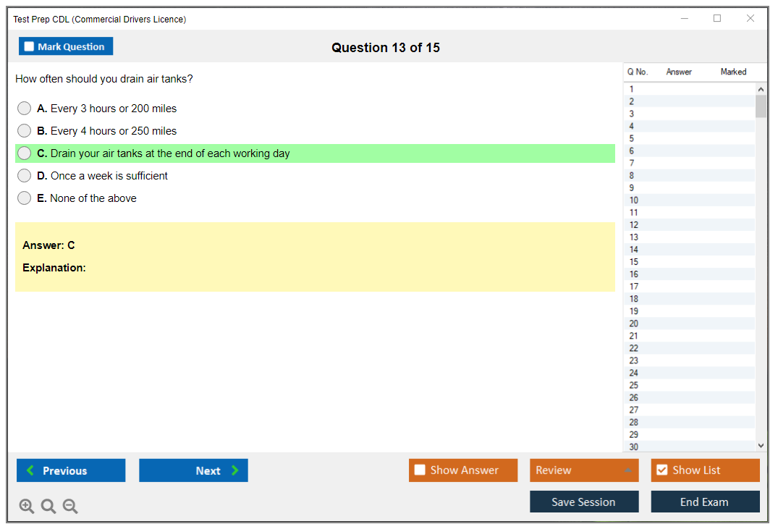
Task: Select answer A: Every 3 hours
Action: click(25, 109)
